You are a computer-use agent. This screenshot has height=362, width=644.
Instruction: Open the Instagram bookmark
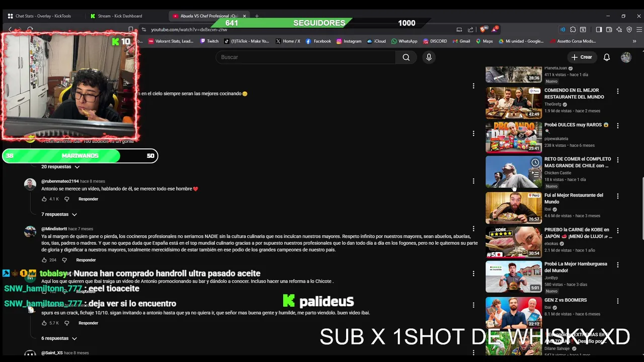coord(349,41)
